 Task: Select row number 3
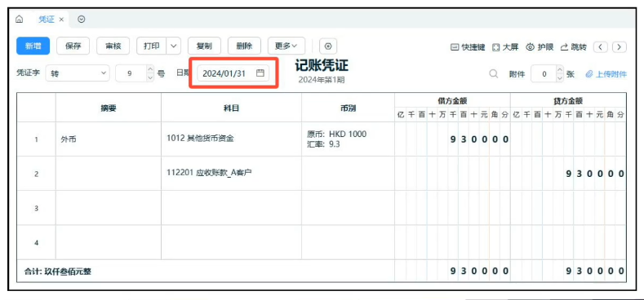36,208
